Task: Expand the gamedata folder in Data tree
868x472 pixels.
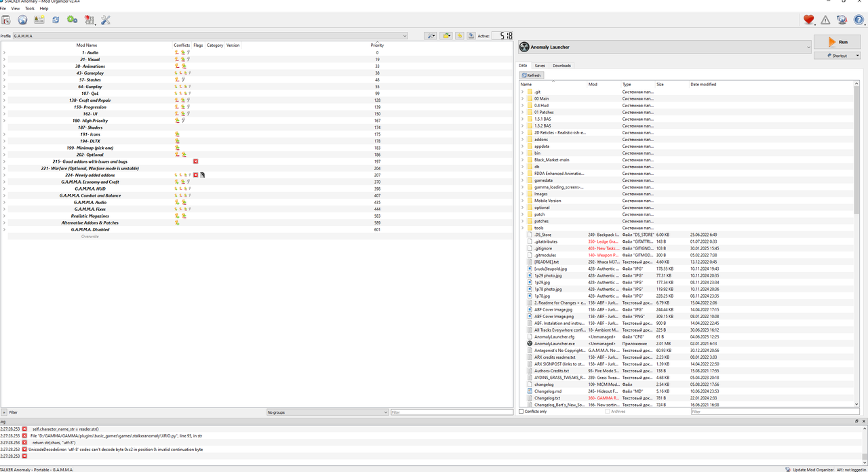Action: [x=522, y=180]
